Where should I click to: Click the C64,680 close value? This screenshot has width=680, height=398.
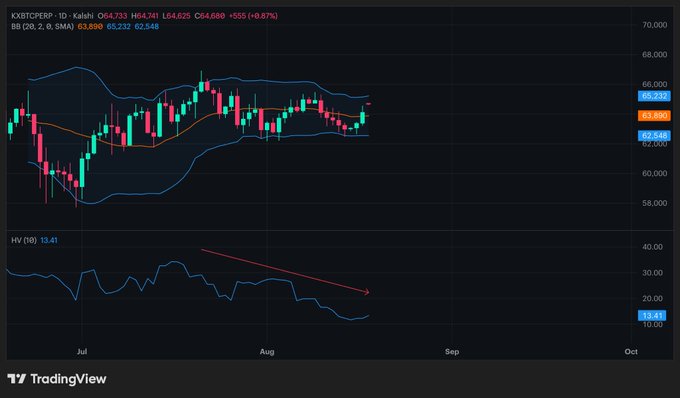click(x=209, y=16)
